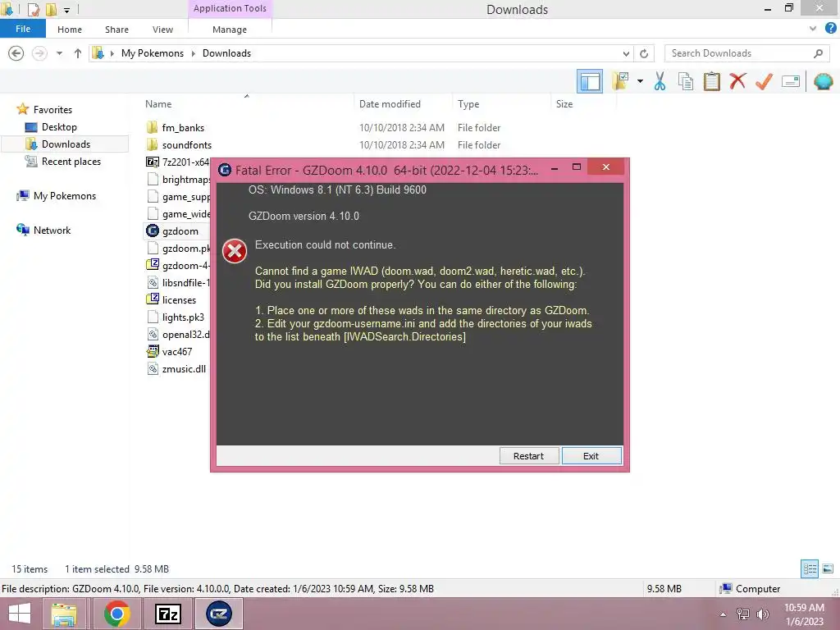Viewport: 840px width, 630px height.
Task: Go forward with the Forward arrow
Action: (39, 53)
